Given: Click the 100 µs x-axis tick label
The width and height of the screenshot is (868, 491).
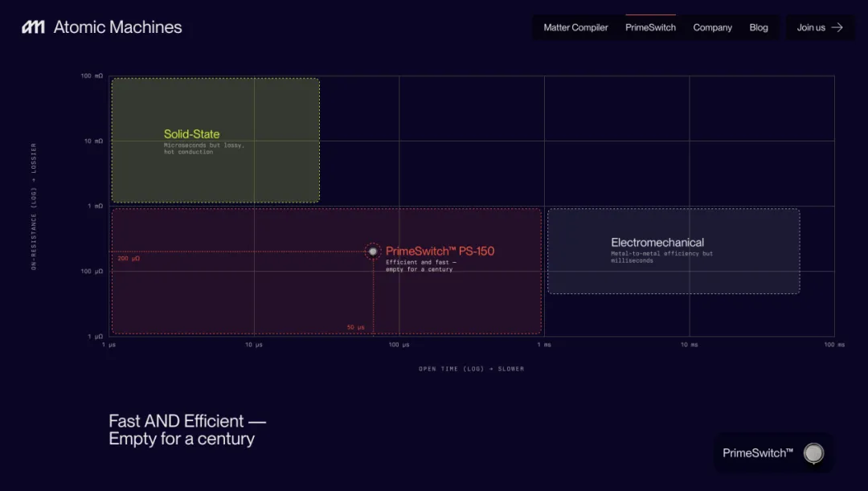Looking at the screenshot, I should pos(399,345).
